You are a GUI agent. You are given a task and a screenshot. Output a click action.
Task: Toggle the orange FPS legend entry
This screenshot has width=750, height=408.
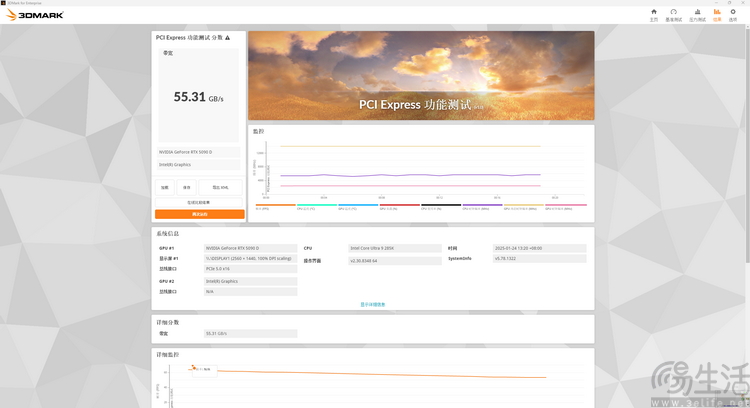click(276, 207)
